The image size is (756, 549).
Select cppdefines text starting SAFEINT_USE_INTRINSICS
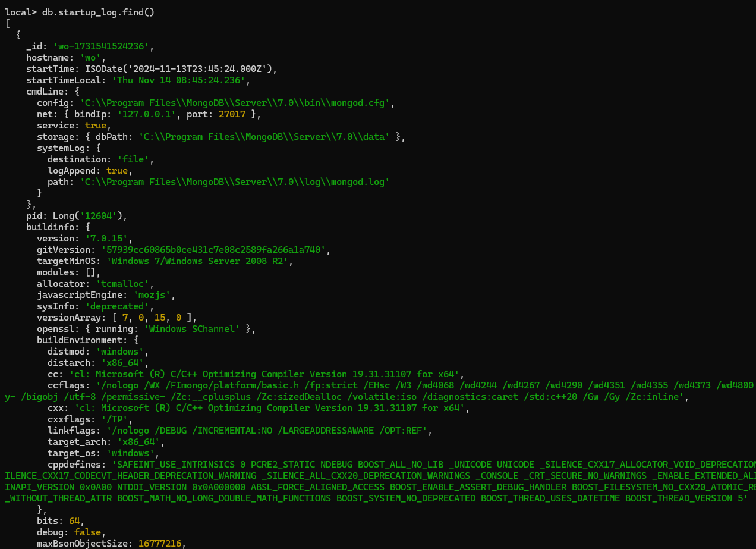[434, 465]
